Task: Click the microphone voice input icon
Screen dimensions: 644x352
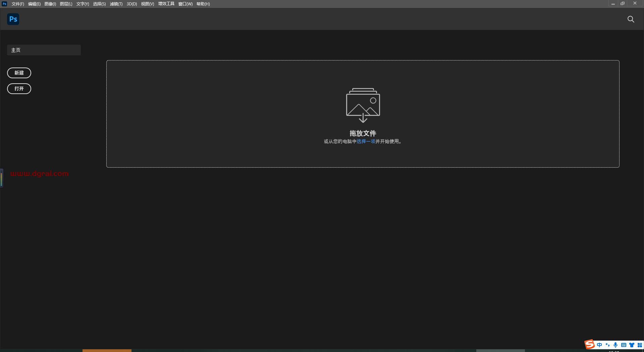Action: point(615,345)
